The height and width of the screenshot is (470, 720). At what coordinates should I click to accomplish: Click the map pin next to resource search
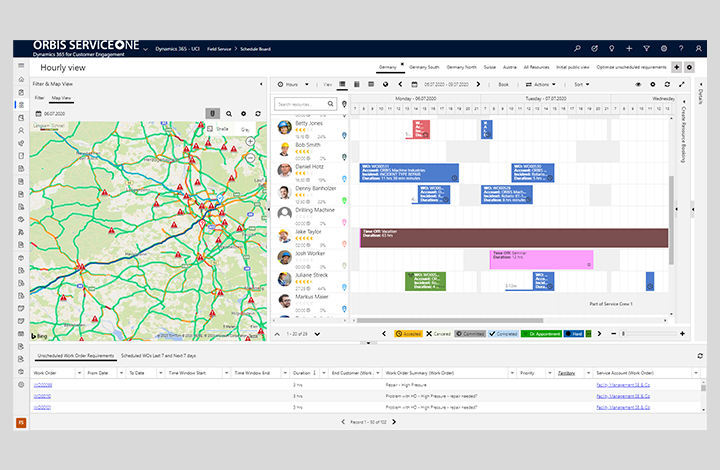pos(344,104)
